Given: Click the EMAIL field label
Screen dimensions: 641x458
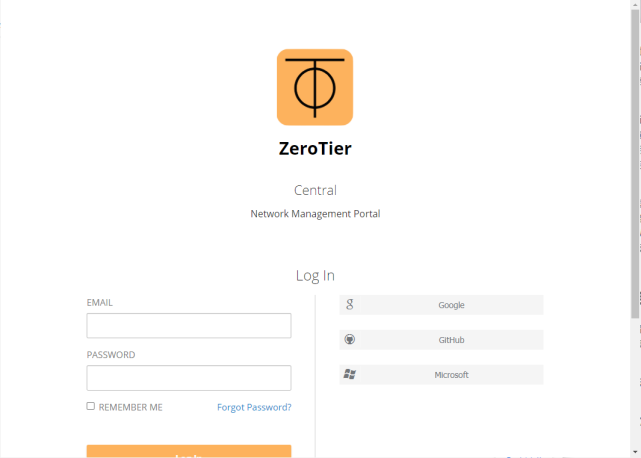Looking at the screenshot, I should coord(99,302).
